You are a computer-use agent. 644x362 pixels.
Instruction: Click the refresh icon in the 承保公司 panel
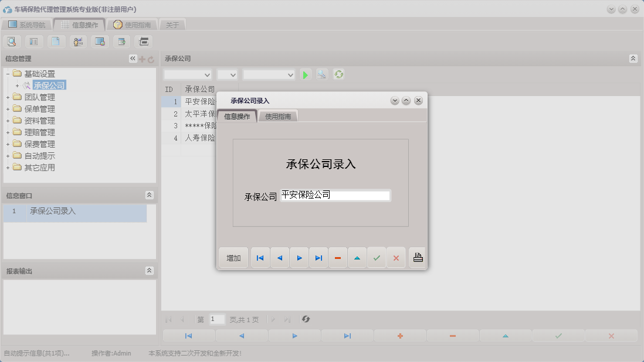pos(339,74)
